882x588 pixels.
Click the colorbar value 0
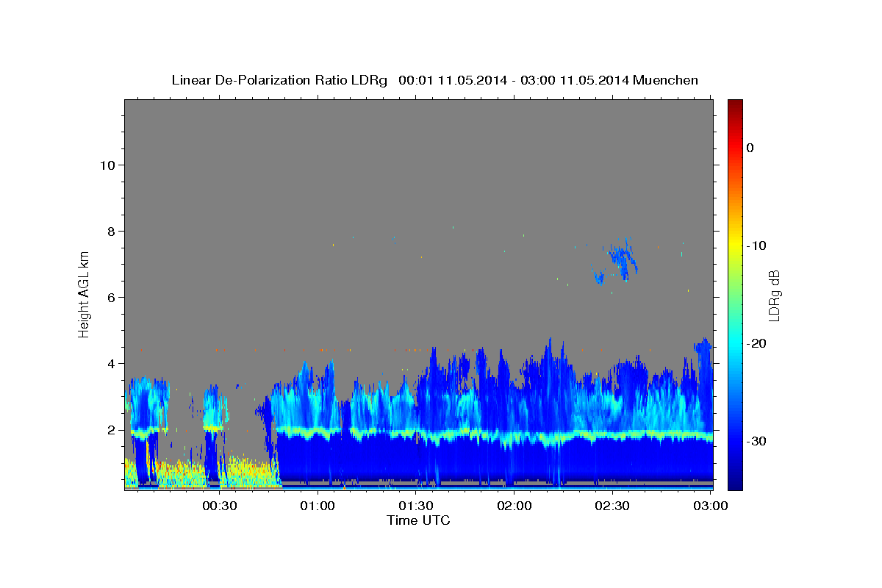(750, 148)
